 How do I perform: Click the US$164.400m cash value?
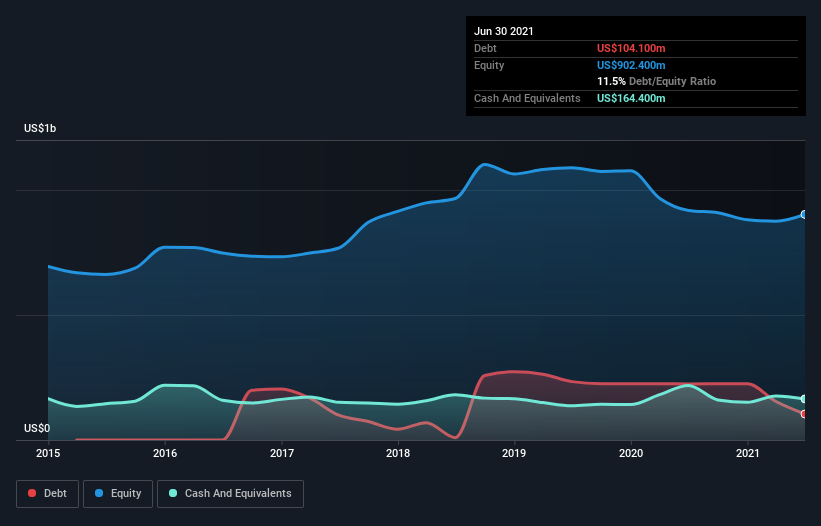[631, 98]
